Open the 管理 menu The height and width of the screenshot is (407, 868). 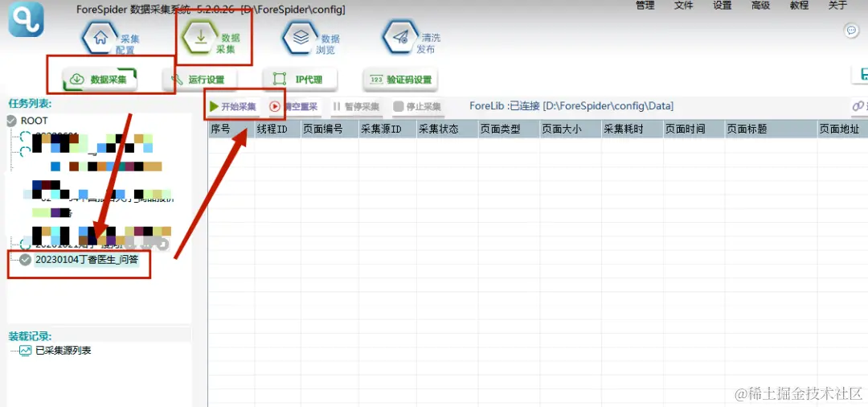coord(645,6)
